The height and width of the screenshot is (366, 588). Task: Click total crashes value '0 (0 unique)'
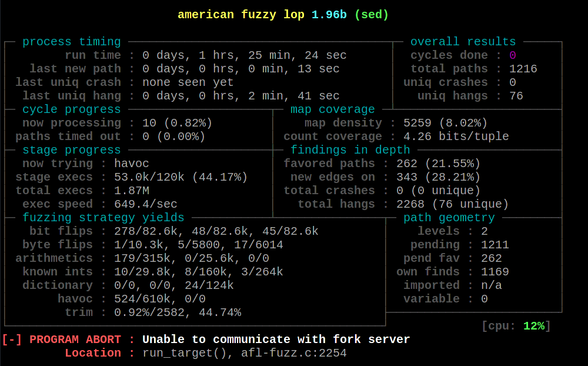[439, 190]
